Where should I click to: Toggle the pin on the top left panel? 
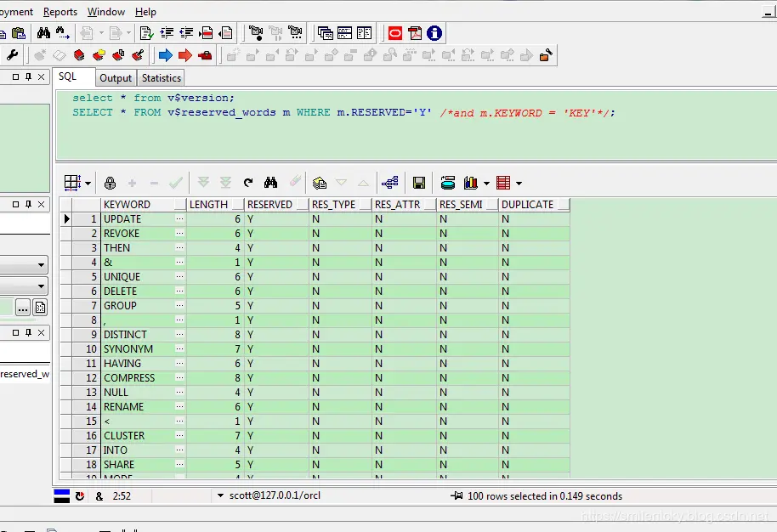(28, 76)
